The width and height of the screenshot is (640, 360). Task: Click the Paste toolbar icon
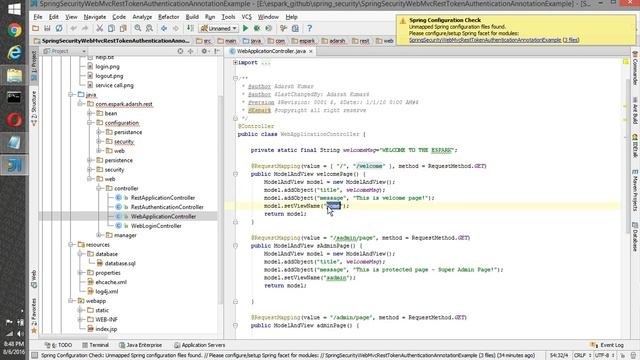pos(123,29)
